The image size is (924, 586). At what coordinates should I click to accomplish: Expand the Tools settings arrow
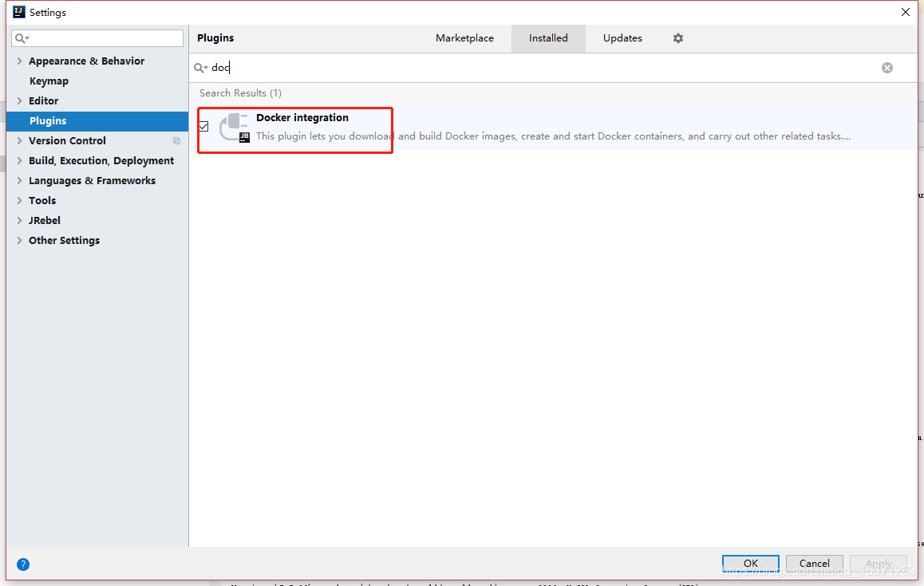pos(19,201)
